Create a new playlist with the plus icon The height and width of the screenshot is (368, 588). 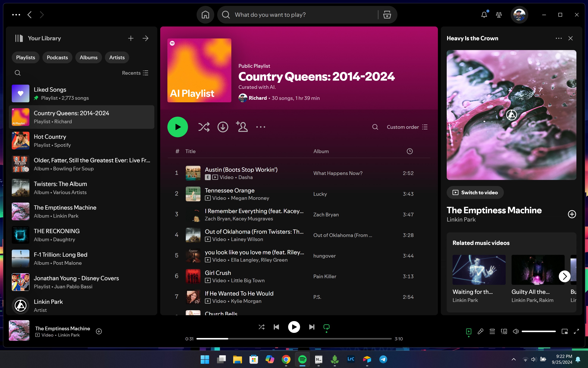pyautogui.click(x=131, y=38)
